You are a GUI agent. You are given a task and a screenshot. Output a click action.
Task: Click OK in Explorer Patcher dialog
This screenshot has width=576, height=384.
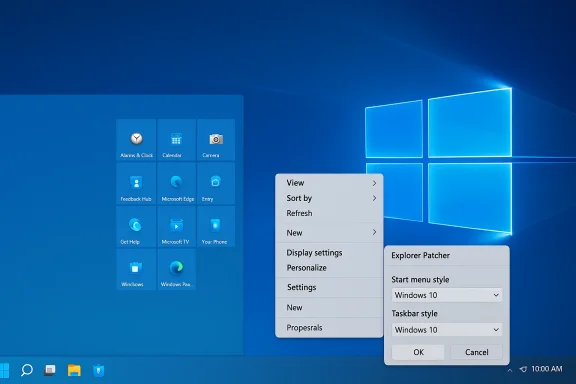pos(418,352)
